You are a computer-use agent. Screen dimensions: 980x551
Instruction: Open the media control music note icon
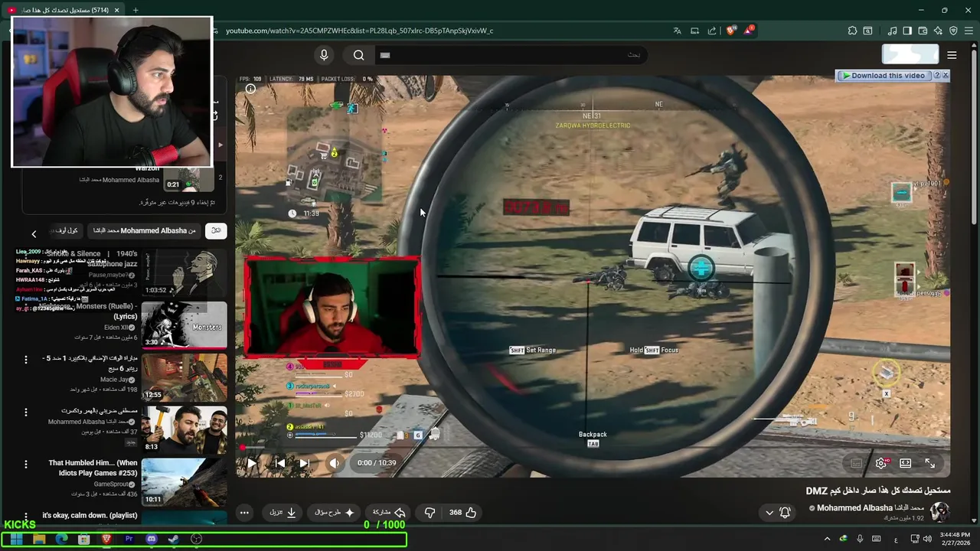coord(893,31)
